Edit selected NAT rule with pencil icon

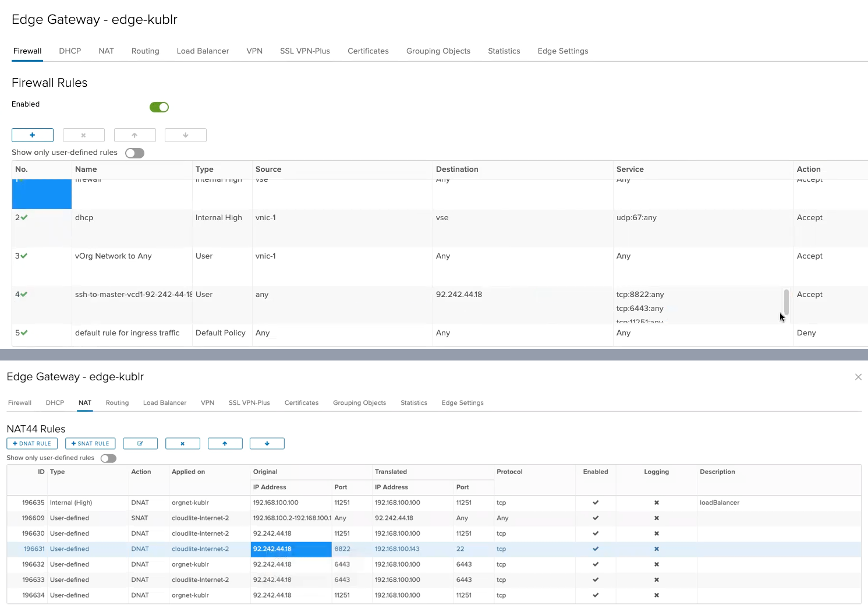click(140, 444)
